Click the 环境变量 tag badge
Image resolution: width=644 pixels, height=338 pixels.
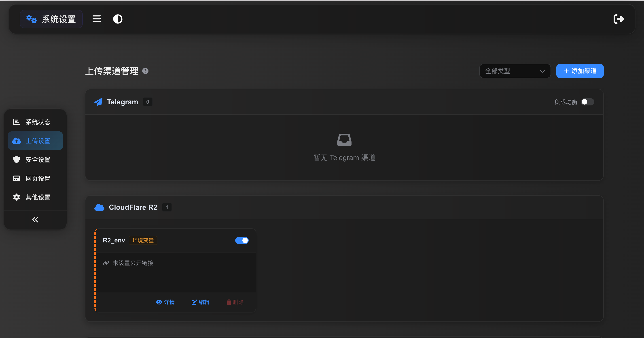[x=143, y=240]
